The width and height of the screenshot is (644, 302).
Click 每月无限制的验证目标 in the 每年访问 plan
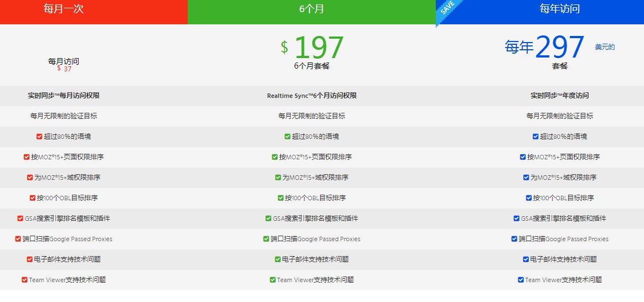point(560,116)
